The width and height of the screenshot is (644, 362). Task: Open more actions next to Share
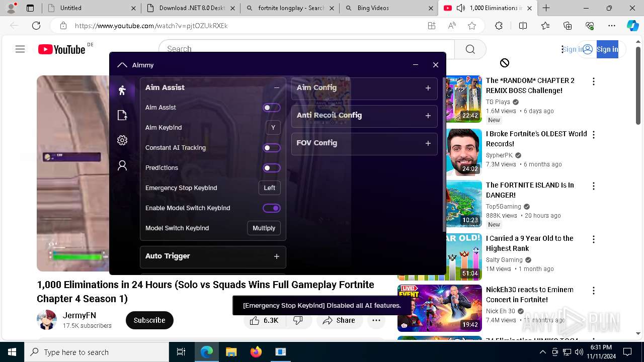pos(376,320)
